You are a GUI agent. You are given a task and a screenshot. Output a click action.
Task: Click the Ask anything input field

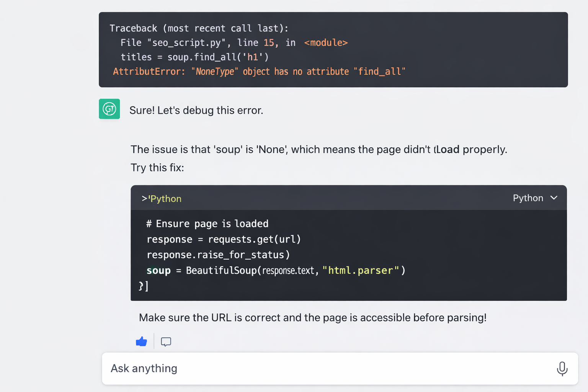(x=268, y=368)
